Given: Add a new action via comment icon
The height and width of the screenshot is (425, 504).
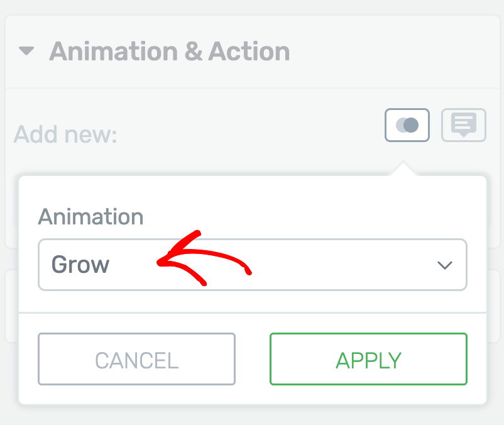Looking at the screenshot, I should (464, 125).
